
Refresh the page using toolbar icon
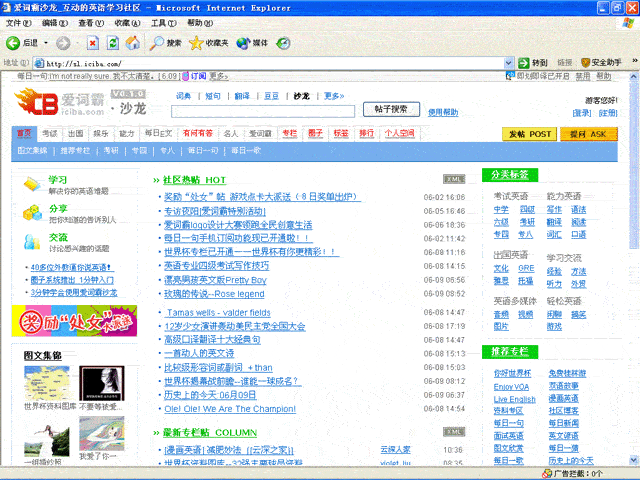tap(113, 43)
